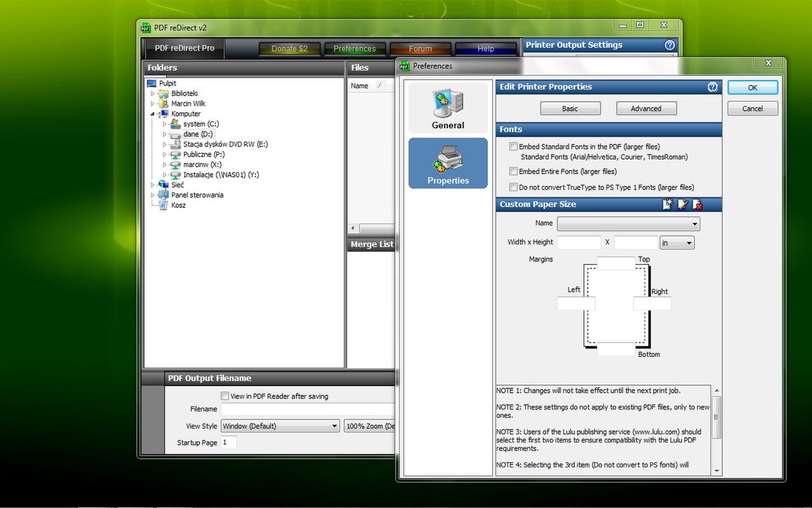Viewport: 812px width, 508px height.
Task: Click the Filename input field
Action: pyautogui.click(x=308, y=410)
